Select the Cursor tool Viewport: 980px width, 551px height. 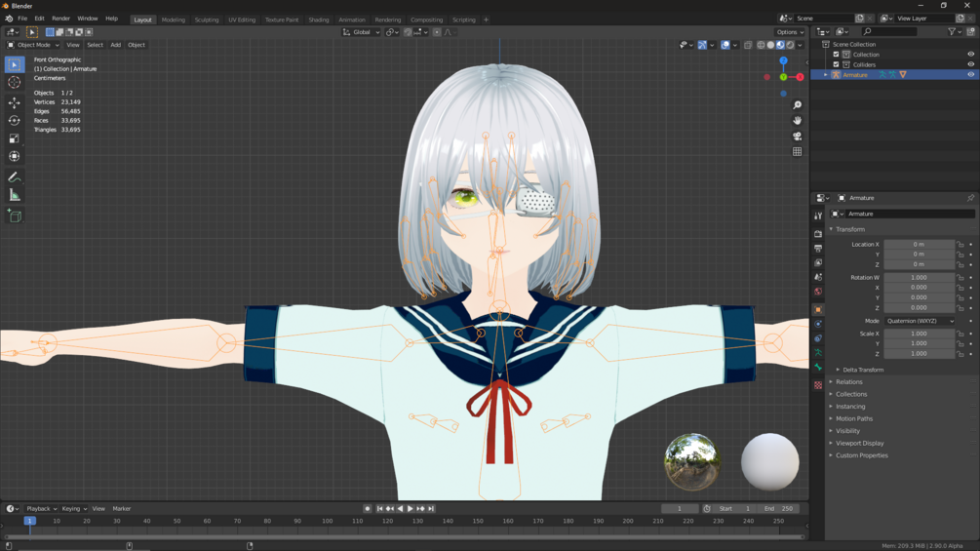(15, 83)
